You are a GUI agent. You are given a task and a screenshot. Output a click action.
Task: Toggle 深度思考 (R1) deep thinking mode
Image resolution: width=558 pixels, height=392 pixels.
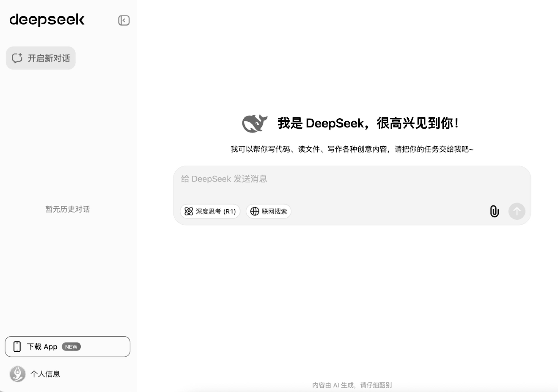(210, 211)
